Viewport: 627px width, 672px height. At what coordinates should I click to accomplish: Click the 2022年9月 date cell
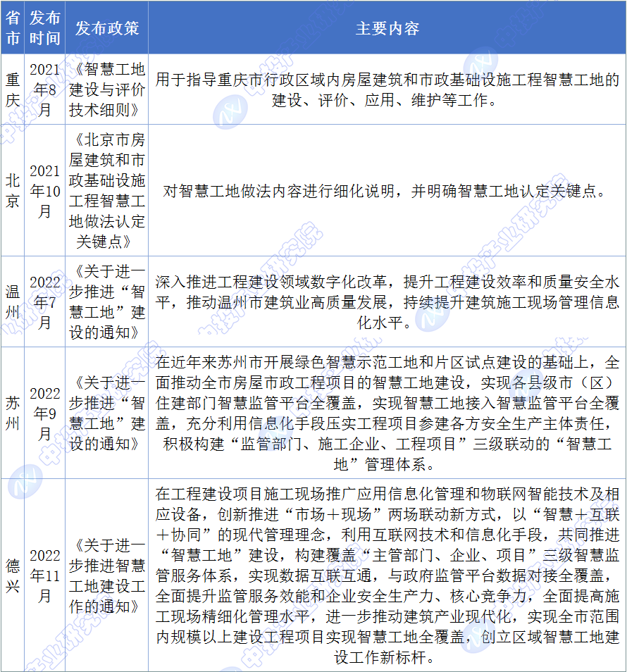[45, 413]
